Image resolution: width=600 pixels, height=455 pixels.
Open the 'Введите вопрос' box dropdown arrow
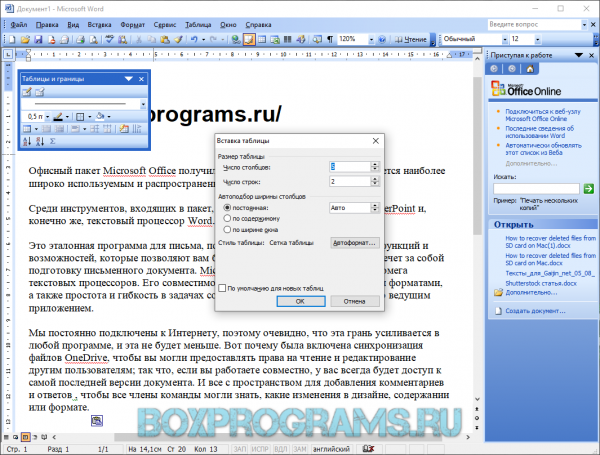point(584,25)
